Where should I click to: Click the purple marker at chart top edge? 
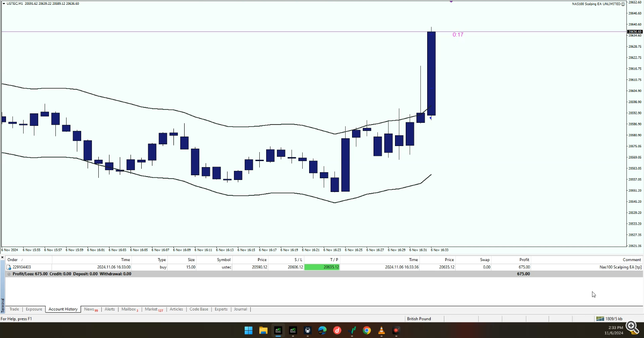451,1
